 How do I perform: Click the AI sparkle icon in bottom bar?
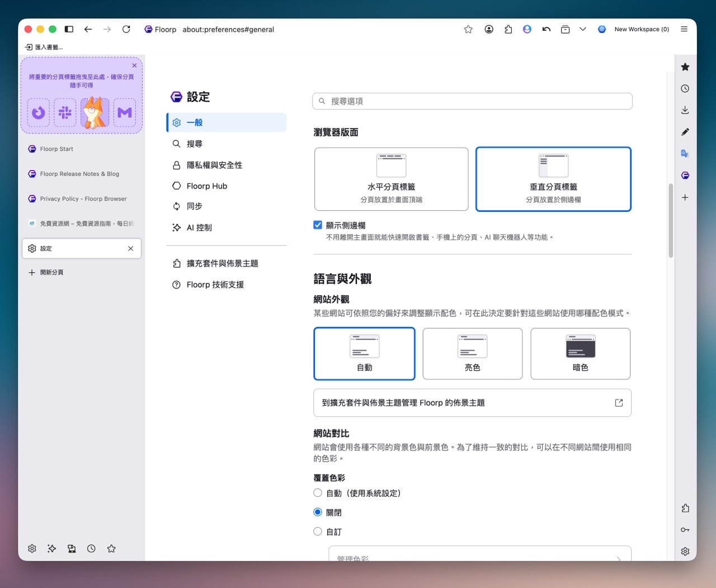(52, 548)
